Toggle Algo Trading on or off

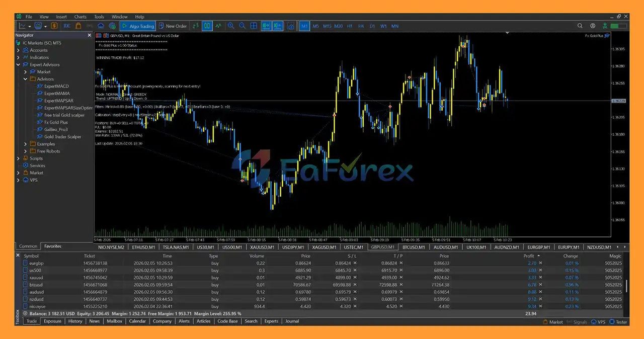click(138, 26)
